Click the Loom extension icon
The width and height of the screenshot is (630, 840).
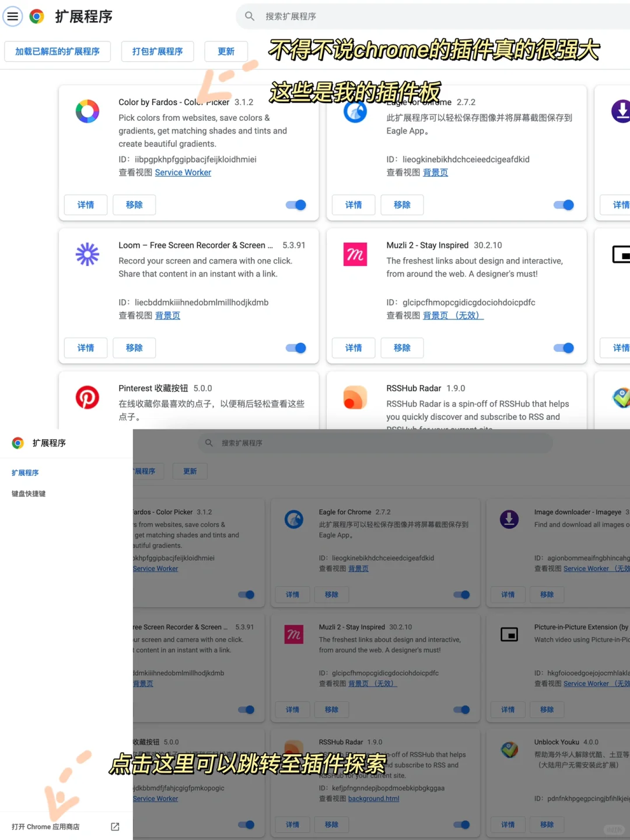[87, 254]
